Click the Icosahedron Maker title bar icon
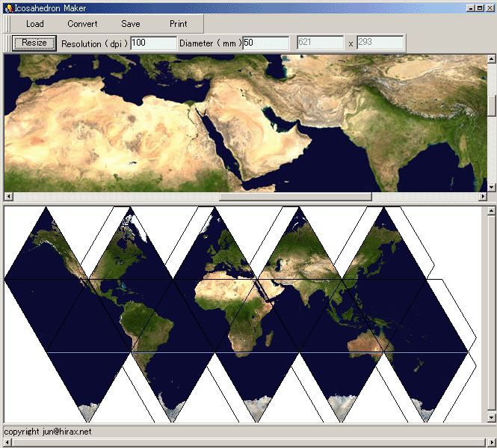This screenshot has height=448, width=497. (7, 7)
